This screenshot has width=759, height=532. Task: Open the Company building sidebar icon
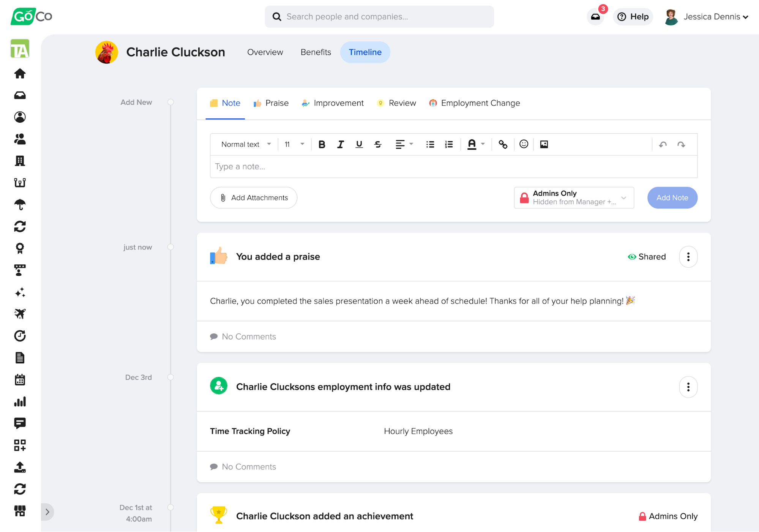coord(20,161)
